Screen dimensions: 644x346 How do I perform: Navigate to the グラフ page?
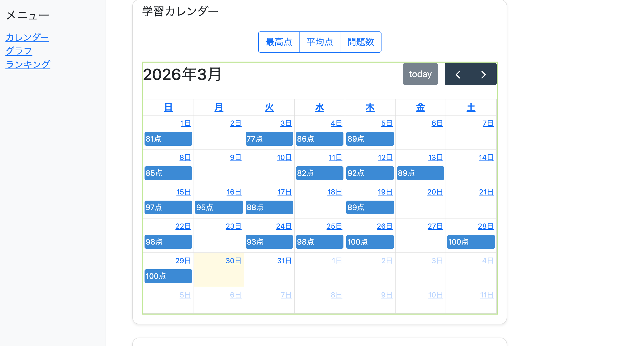[19, 51]
